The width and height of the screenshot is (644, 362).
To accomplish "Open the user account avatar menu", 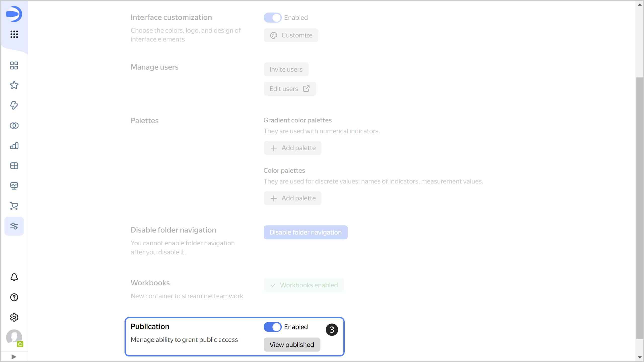I will (14, 337).
